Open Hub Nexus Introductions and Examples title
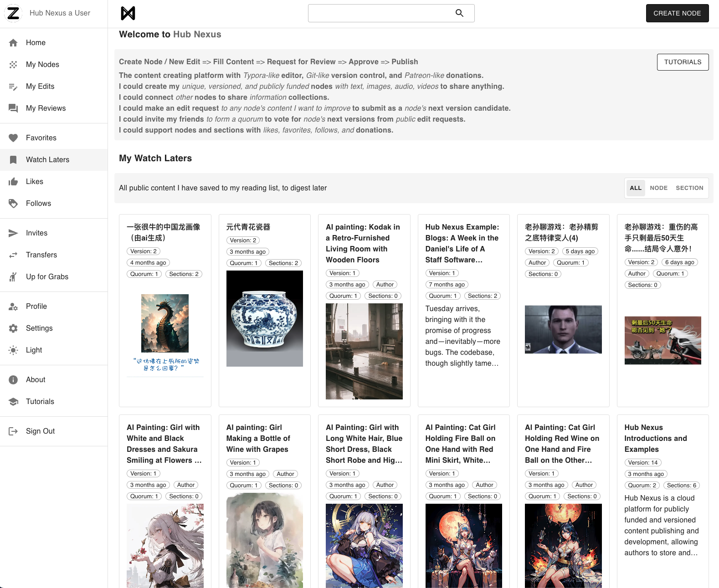This screenshot has width=719, height=588. point(656,438)
